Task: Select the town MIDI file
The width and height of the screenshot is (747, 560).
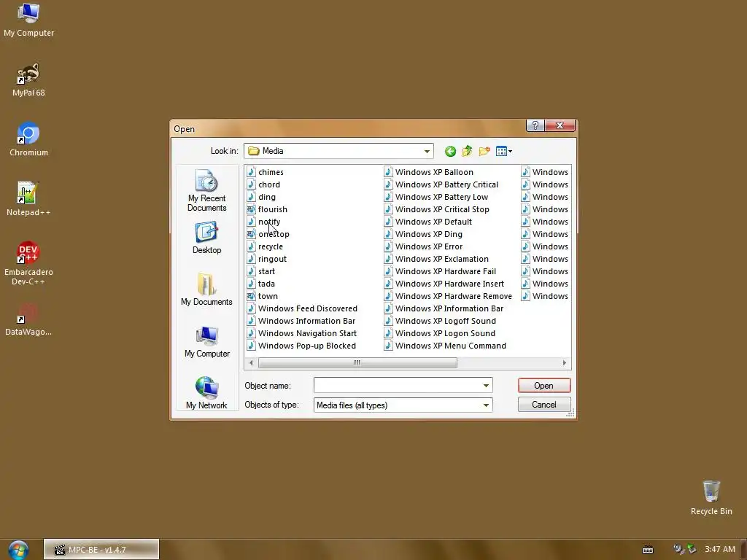Action: (x=263, y=296)
